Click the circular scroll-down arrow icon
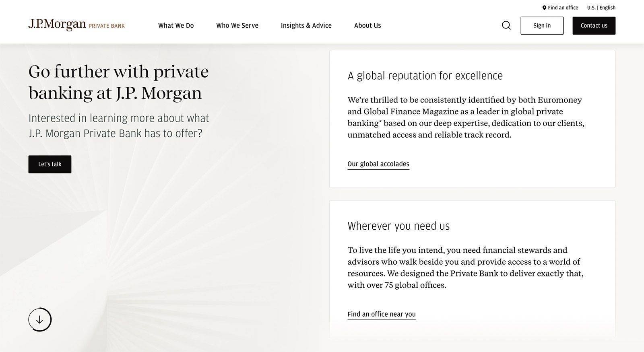This screenshot has width=644, height=352. [x=40, y=320]
